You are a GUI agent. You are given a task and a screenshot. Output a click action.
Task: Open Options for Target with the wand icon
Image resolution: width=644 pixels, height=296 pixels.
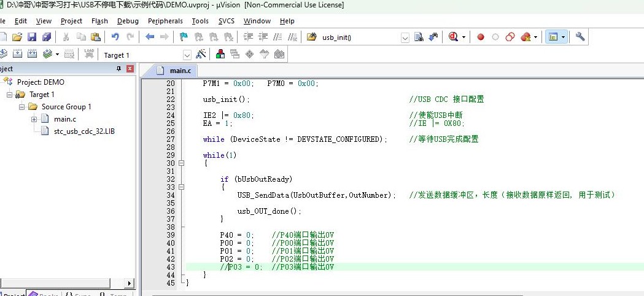(x=201, y=54)
